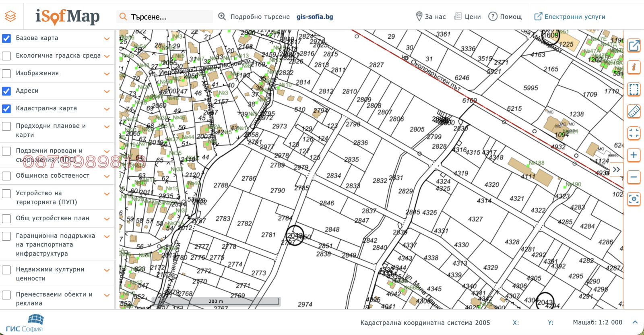Zoom in with the plus button

pos(634,155)
